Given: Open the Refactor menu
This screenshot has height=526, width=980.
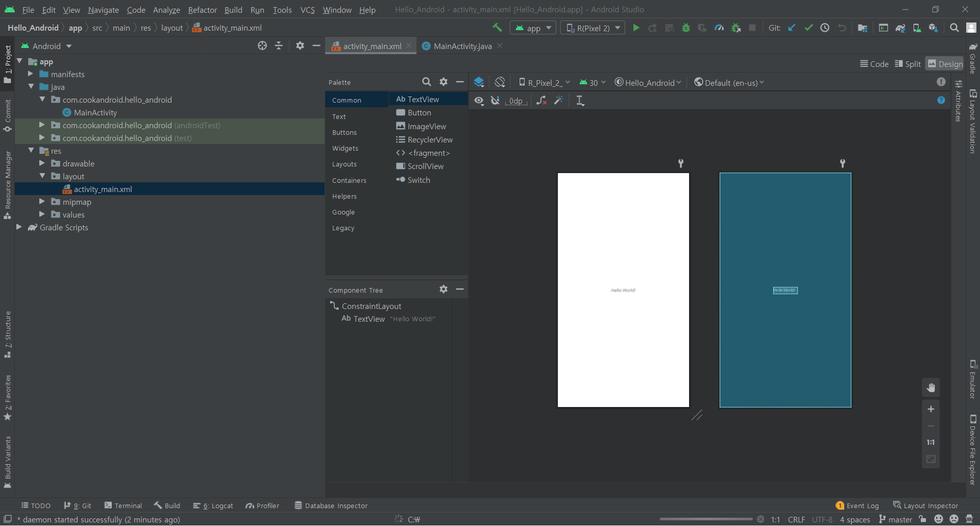Looking at the screenshot, I should (x=202, y=10).
